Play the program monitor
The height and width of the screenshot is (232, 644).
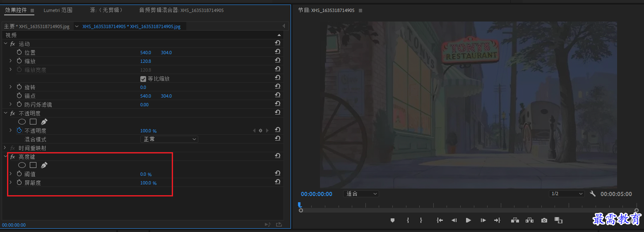coord(468,220)
